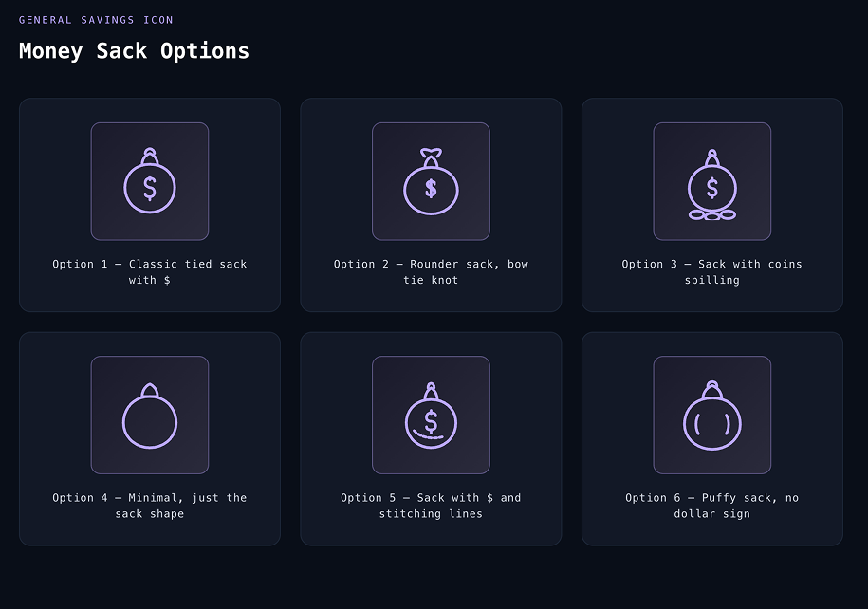Click the bow tie knot on Option 2 sack
Viewport: 868px width, 610px height.
(x=431, y=152)
